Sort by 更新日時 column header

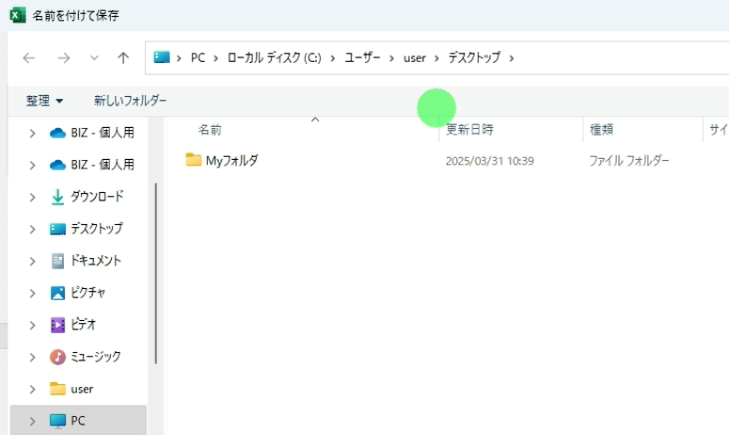coord(470,130)
